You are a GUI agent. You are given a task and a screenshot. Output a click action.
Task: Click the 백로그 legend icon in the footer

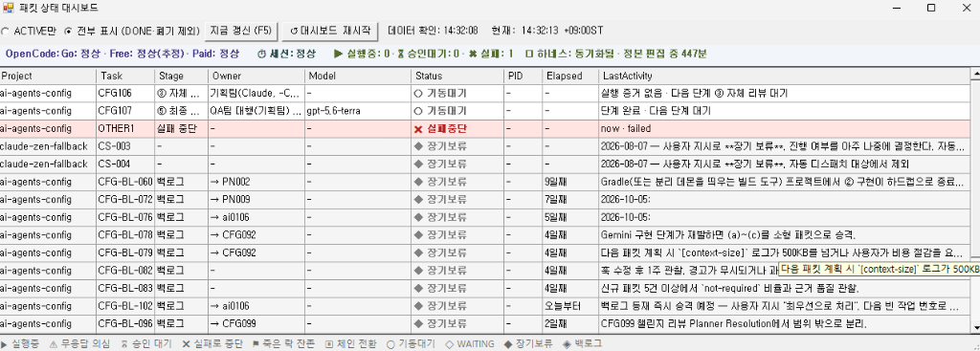(x=567, y=344)
